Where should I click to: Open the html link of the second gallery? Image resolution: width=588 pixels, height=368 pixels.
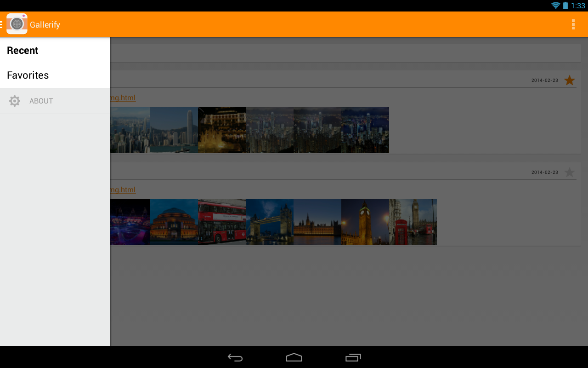click(x=123, y=190)
